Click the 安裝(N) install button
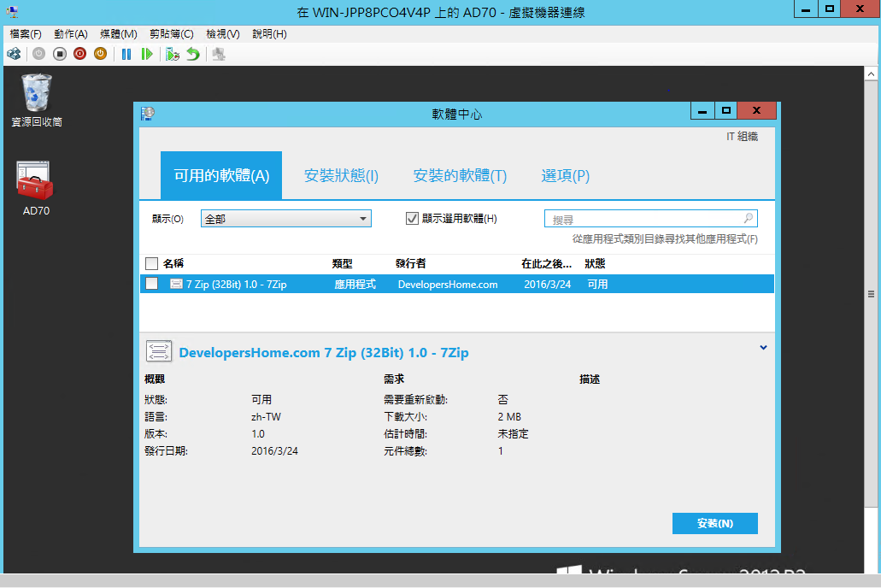 tap(714, 523)
